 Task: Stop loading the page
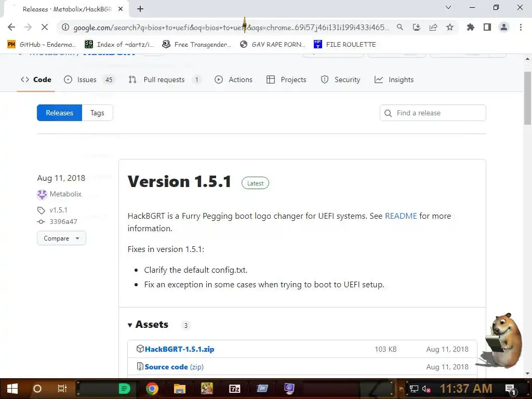click(x=45, y=27)
